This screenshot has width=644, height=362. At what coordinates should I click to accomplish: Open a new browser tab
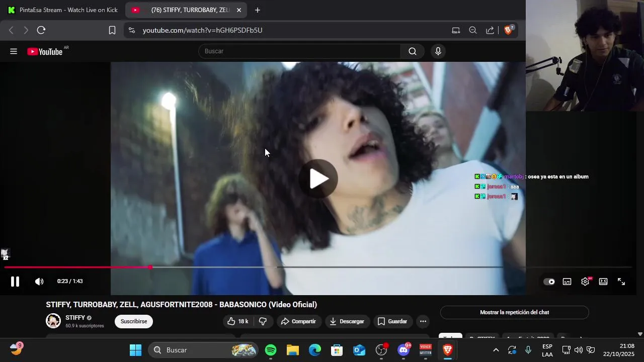pyautogui.click(x=258, y=10)
